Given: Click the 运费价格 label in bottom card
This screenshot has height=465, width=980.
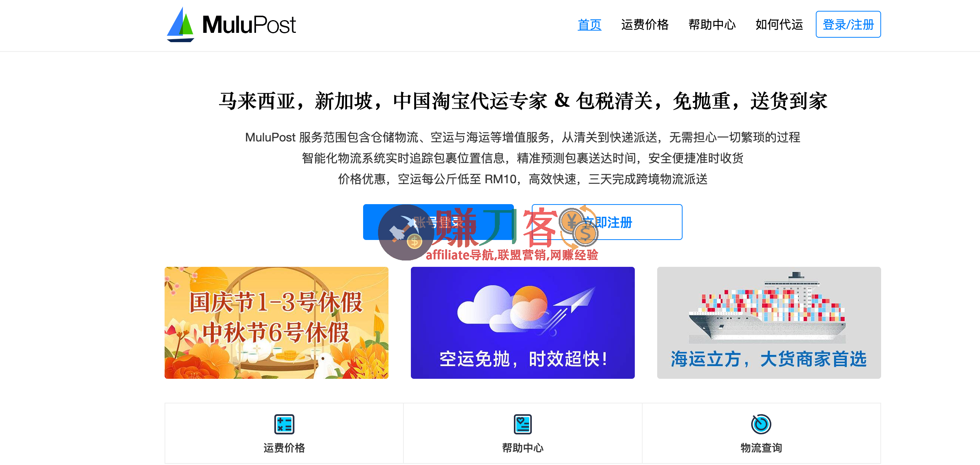Looking at the screenshot, I should click(284, 448).
